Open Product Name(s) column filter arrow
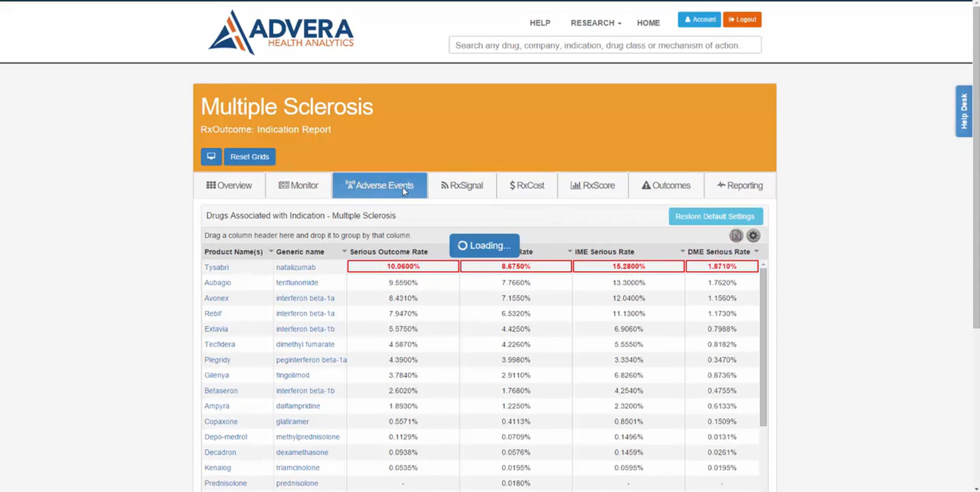 click(271, 251)
